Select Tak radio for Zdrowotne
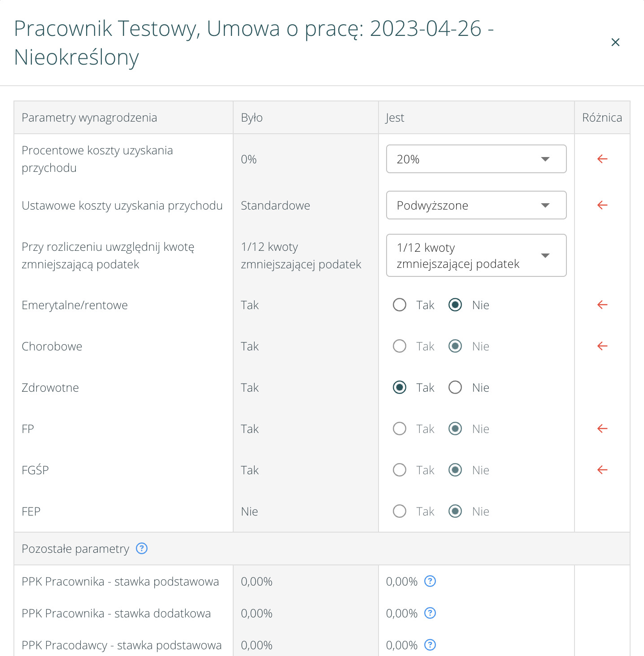 pos(400,387)
